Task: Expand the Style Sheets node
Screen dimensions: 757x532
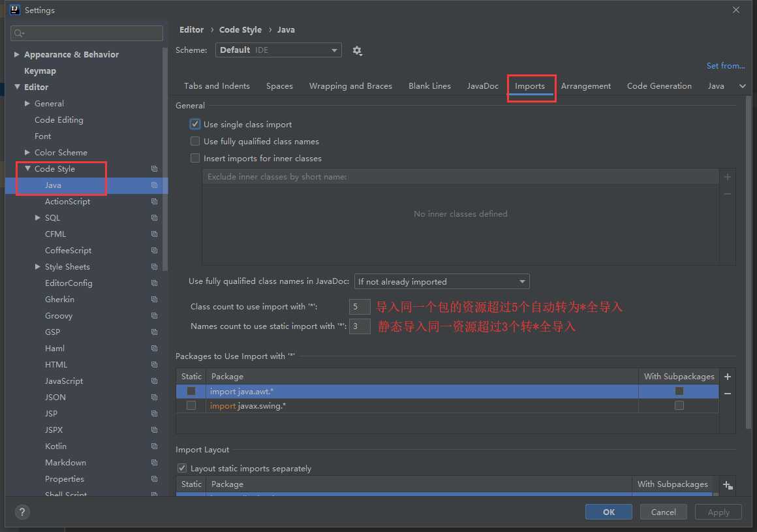Action: click(38, 266)
